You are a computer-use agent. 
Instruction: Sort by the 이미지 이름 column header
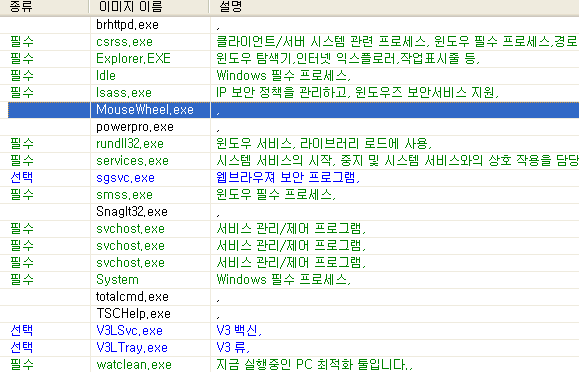coord(149,7)
